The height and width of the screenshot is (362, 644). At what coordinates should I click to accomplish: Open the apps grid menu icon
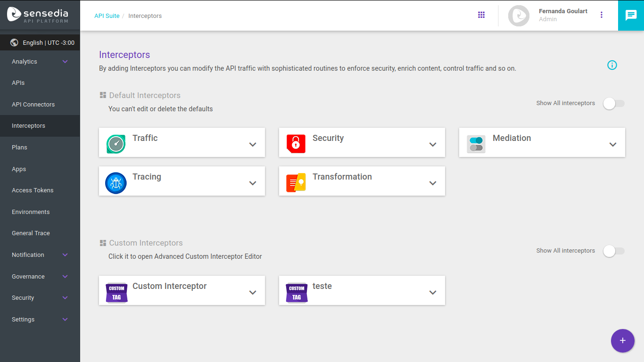click(x=481, y=15)
